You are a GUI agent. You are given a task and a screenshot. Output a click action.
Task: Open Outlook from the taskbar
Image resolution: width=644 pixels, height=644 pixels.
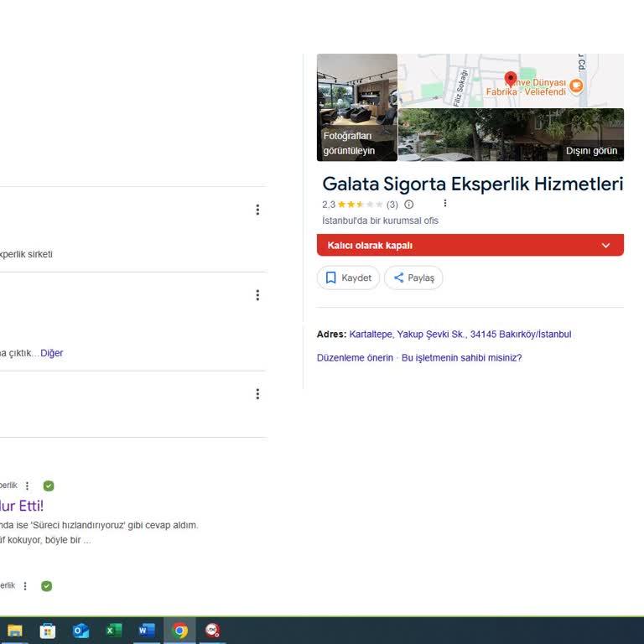80,631
